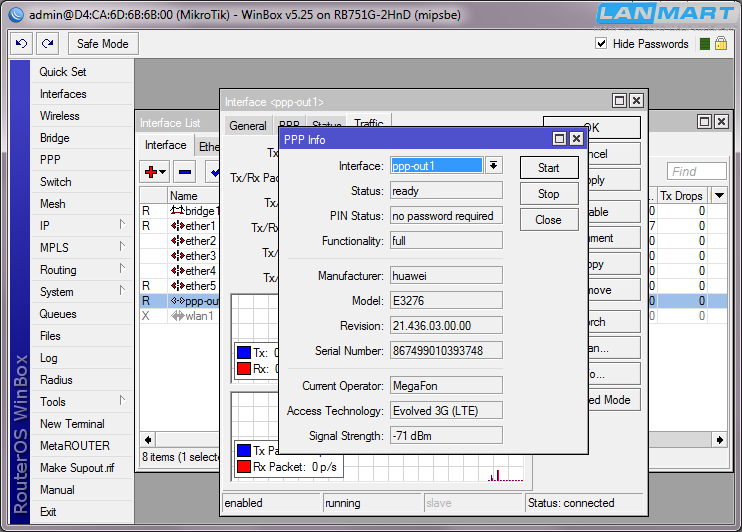This screenshot has width=742, height=532.
Task: Click the MikroTik logo in the title bar
Action: pyautogui.click(x=16, y=15)
